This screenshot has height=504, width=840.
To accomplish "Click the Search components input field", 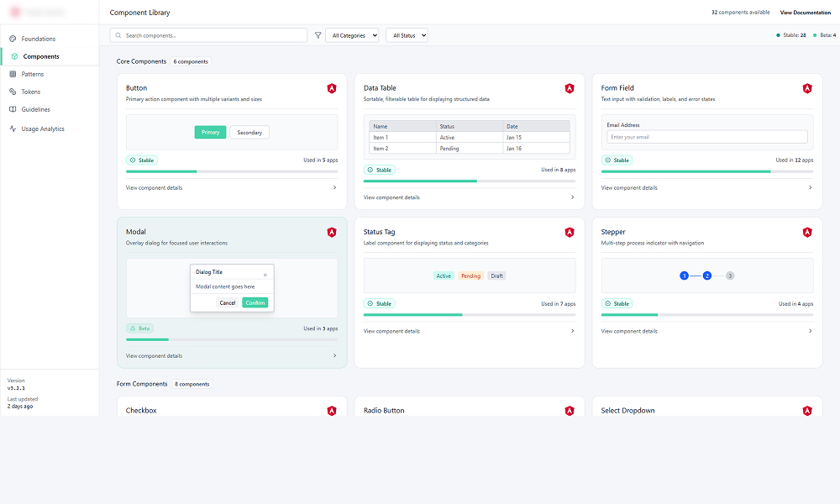I will [208, 35].
